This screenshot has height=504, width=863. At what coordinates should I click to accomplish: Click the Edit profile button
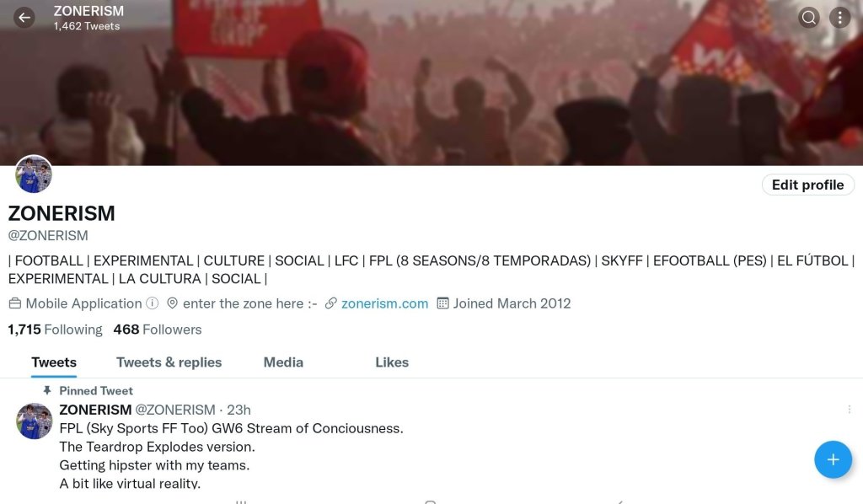pyautogui.click(x=808, y=185)
